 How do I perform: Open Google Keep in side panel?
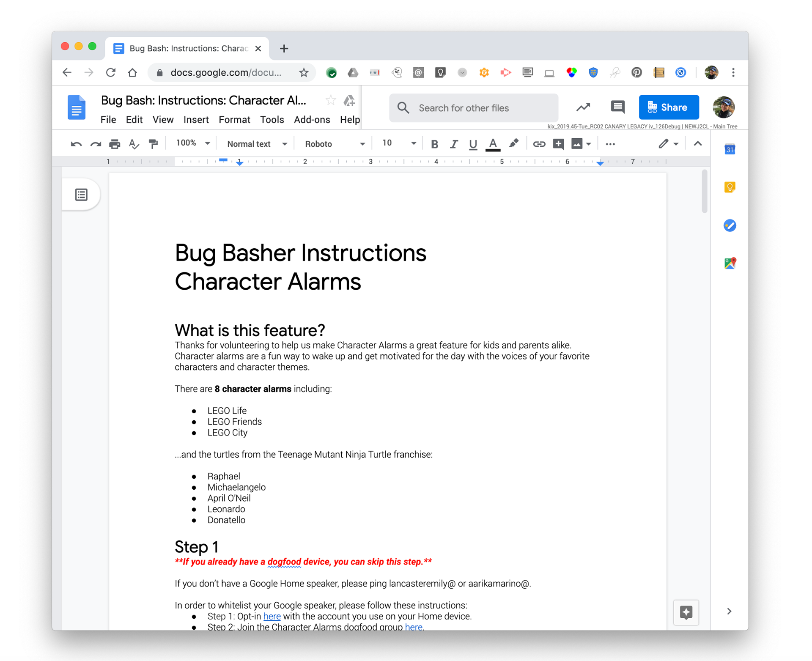[x=730, y=187]
